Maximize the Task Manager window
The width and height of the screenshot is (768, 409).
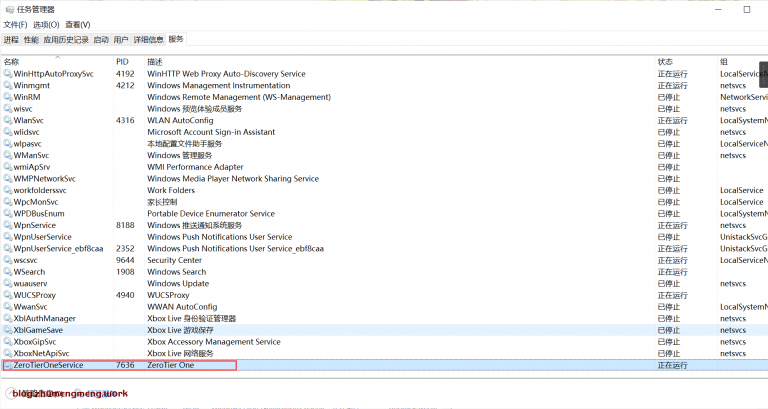coord(719,9)
